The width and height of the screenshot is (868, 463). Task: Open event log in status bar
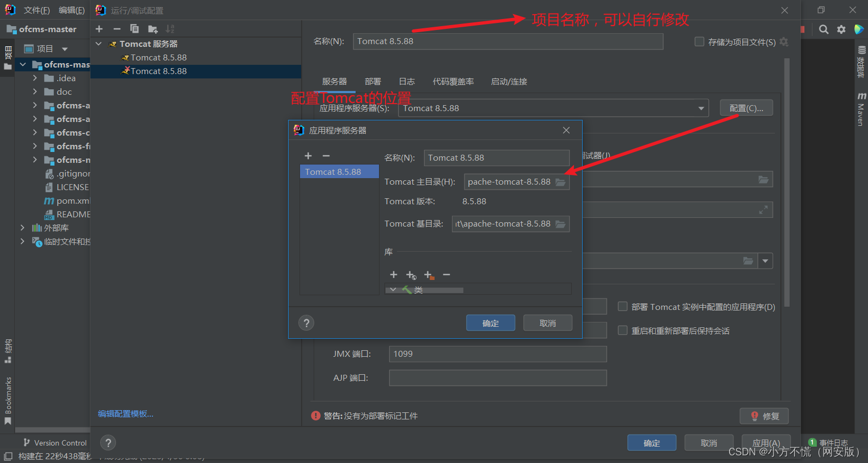click(x=828, y=442)
